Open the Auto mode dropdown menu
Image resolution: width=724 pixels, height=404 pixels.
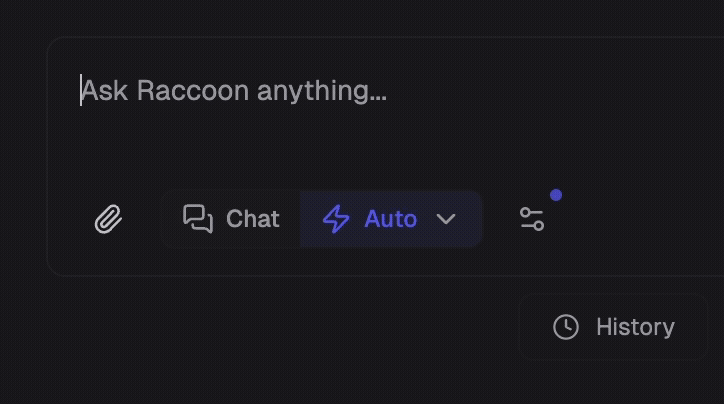(x=447, y=219)
